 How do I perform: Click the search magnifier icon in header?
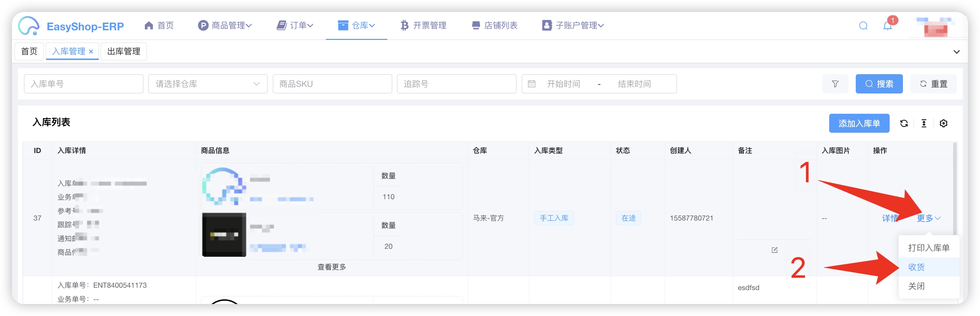863,26
